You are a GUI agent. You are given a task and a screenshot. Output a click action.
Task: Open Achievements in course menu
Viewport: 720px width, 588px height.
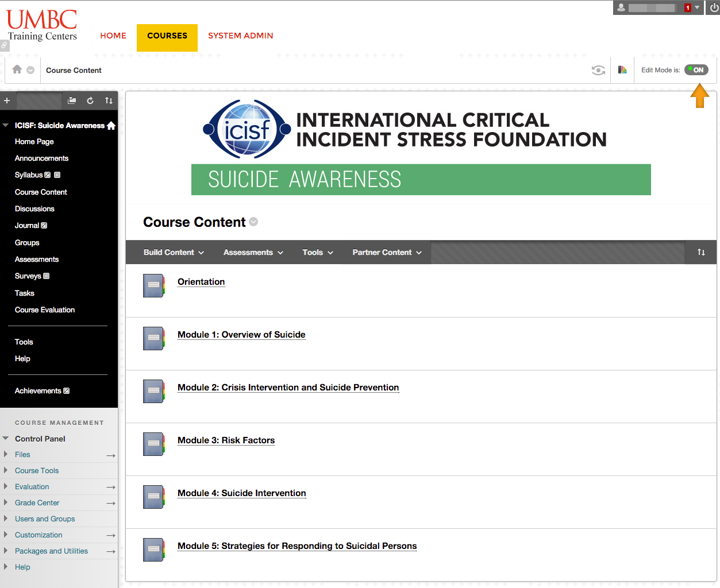[x=38, y=390]
